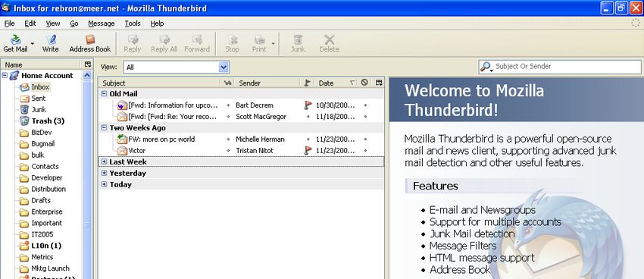Image resolution: width=644 pixels, height=279 pixels.
Task: Select the Metrics folder
Action: coord(42,257)
